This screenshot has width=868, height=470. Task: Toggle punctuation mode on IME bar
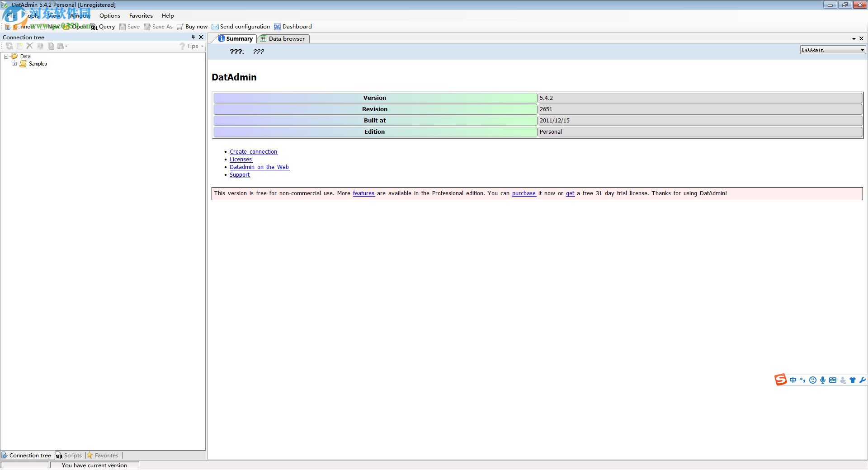[803, 380]
